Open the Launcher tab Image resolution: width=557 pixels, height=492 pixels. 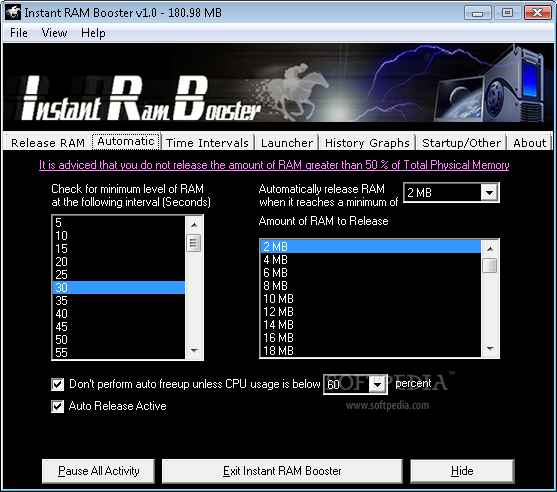pyautogui.click(x=287, y=143)
